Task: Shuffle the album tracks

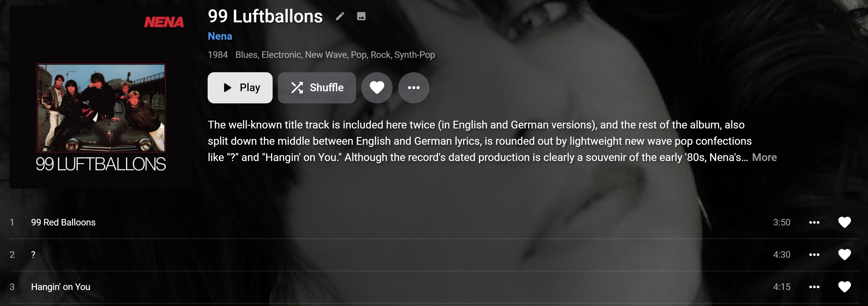Action: [x=316, y=88]
